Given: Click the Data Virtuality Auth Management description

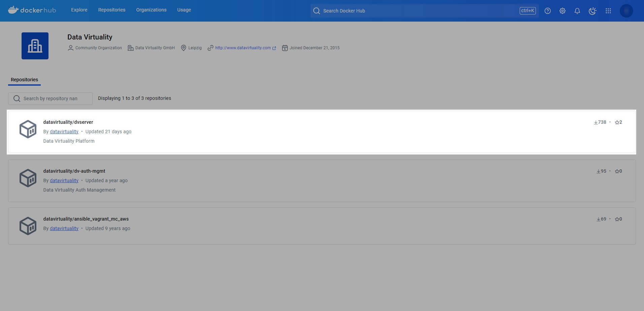Looking at the screenshot, I should 79,190.
